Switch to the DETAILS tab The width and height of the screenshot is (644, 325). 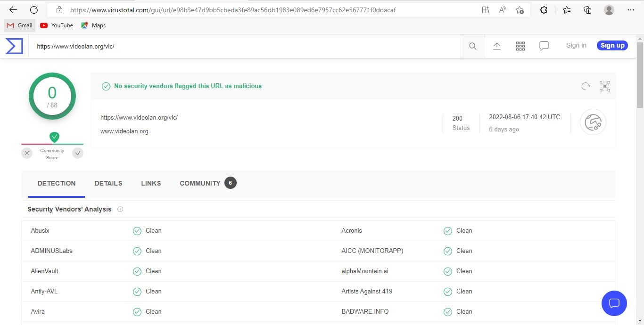click(x=108, y=183)
